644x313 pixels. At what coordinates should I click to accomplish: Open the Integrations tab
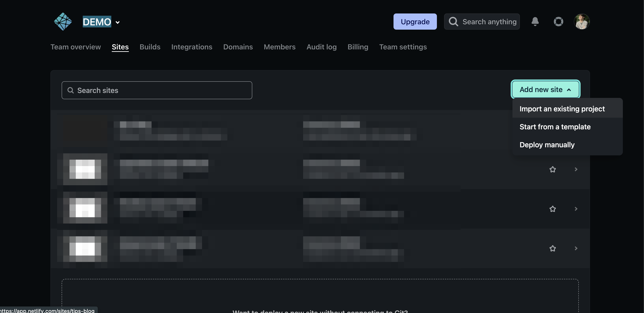(192, 47)
